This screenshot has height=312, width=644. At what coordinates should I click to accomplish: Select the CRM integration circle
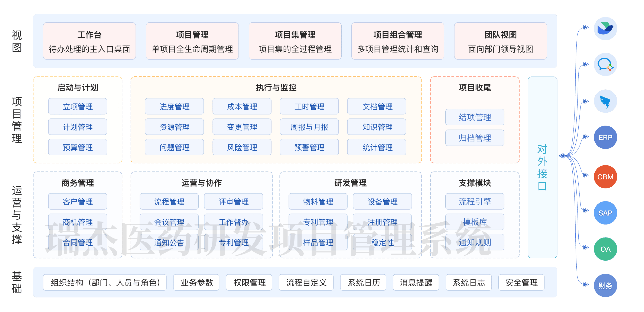605,177
